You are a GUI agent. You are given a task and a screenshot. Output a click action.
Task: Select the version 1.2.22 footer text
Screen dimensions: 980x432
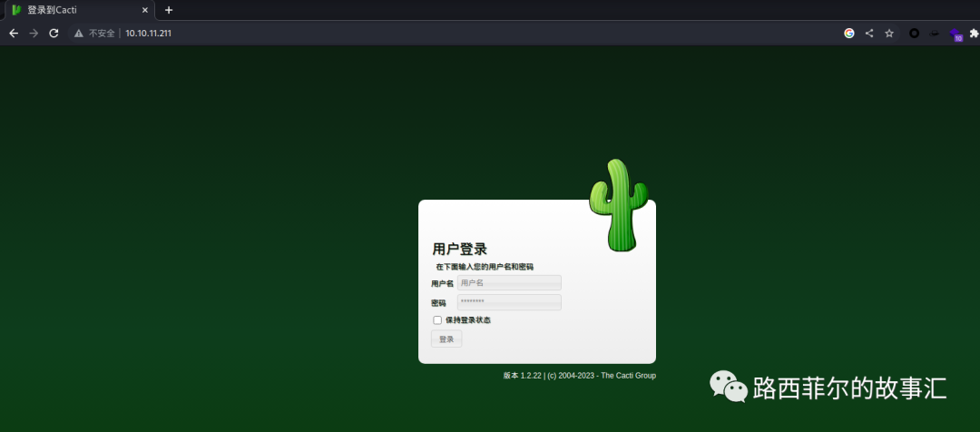pyautogui.click(x=579, y=376)
